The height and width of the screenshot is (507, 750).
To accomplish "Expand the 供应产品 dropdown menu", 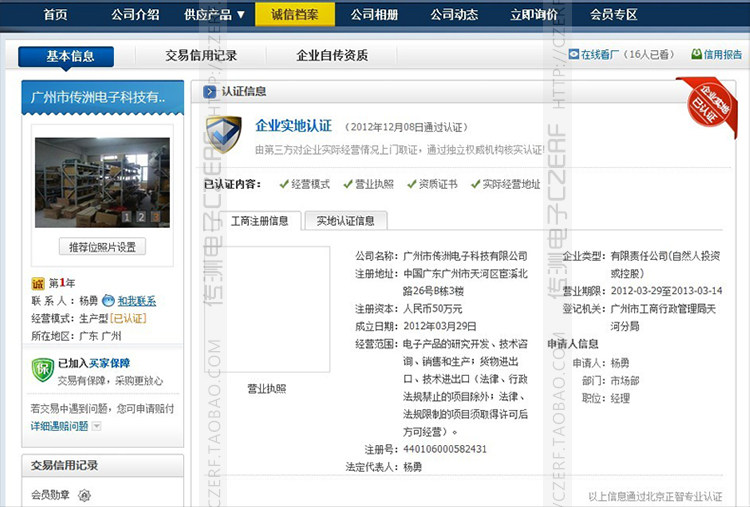I will click(215, 14).
